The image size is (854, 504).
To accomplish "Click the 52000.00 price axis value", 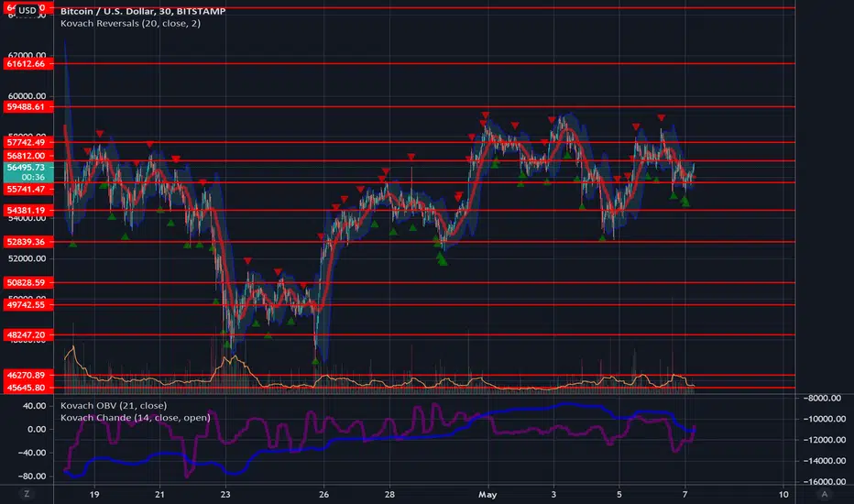I will pyautogui.click(x=27, y=258).
